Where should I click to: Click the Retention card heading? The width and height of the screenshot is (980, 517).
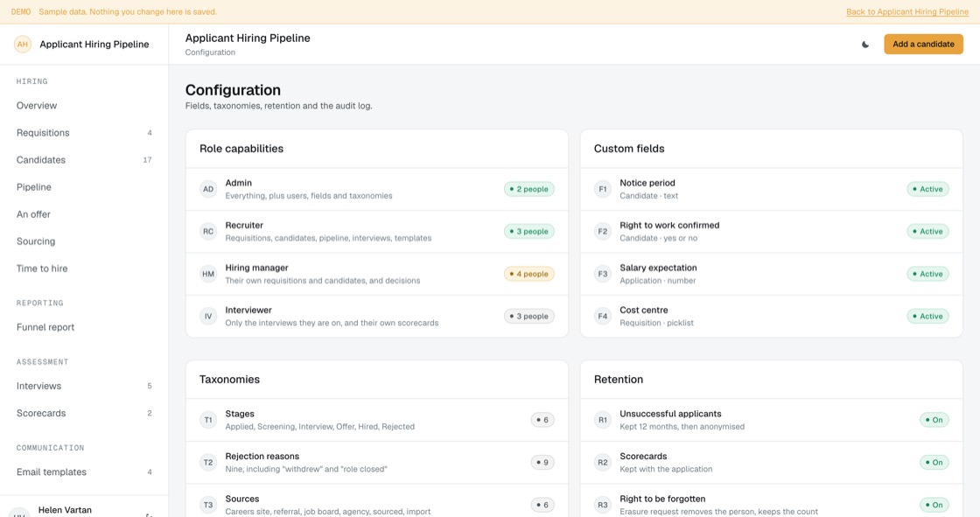click(x=618, y=380)
